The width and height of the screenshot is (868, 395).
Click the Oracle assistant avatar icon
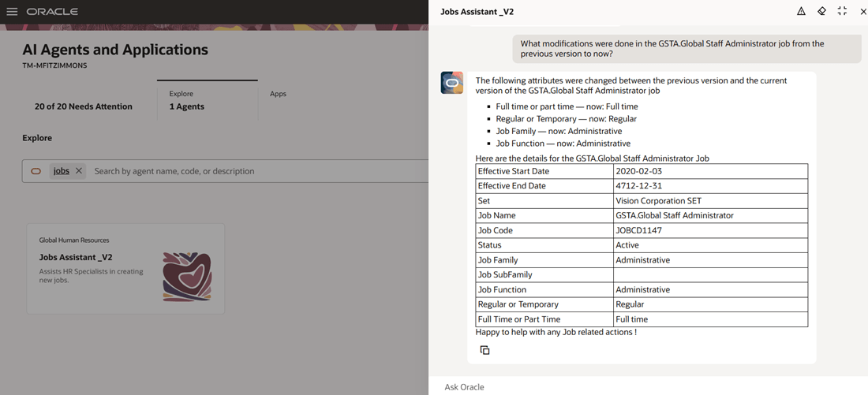click(451, 83)
